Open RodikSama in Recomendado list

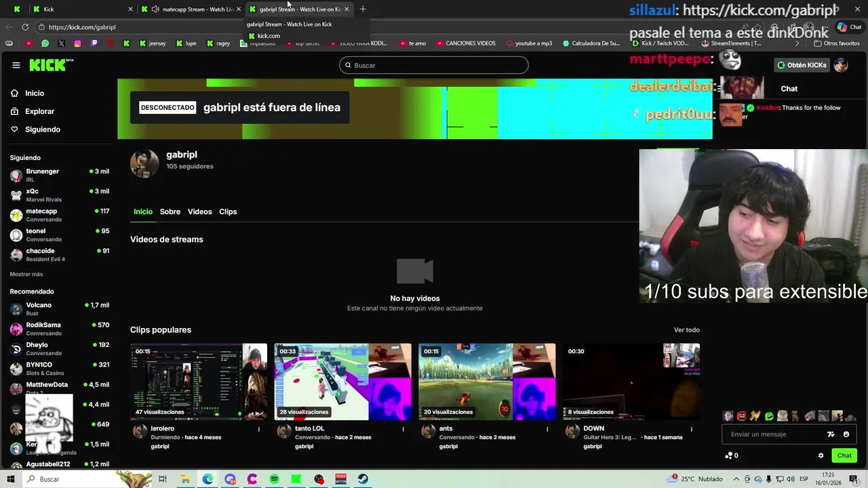[x=60, y=329]
